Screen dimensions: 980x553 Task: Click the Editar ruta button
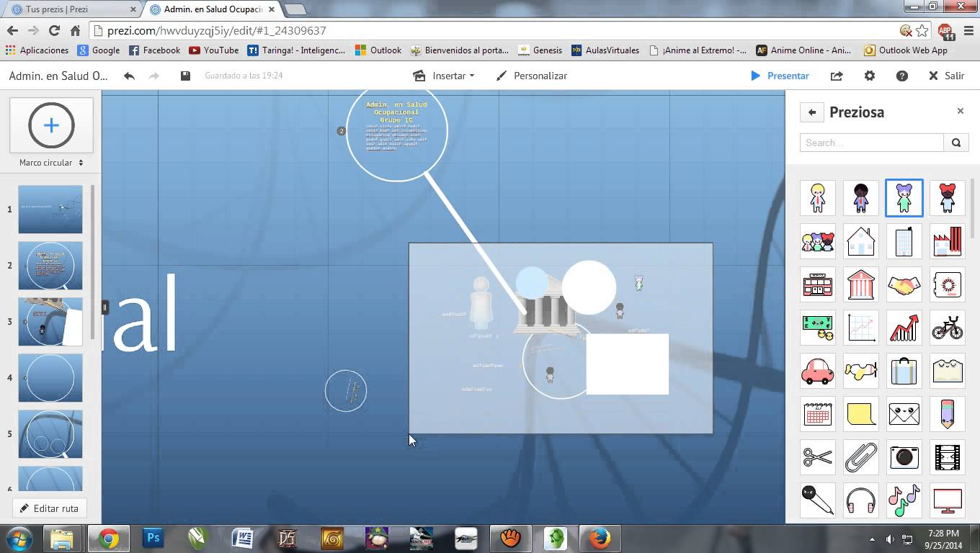point(49,508)
